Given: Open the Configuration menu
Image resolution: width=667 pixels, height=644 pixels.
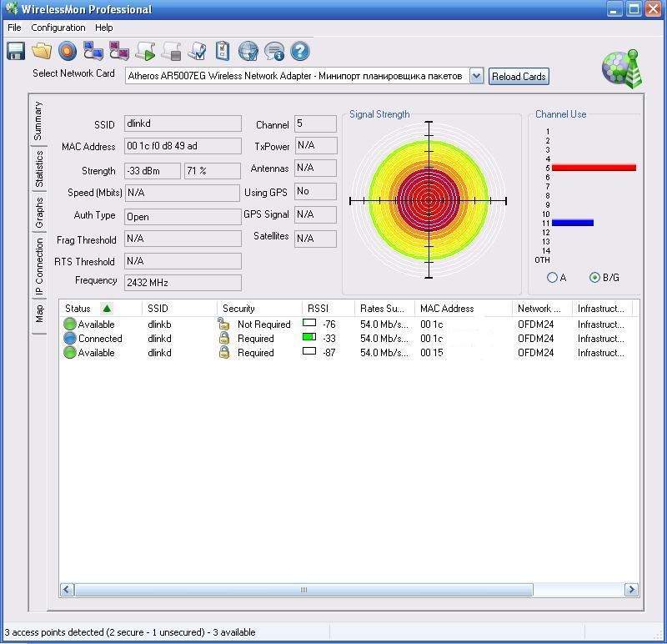Looking at the screenshot, I should (58, 28).
